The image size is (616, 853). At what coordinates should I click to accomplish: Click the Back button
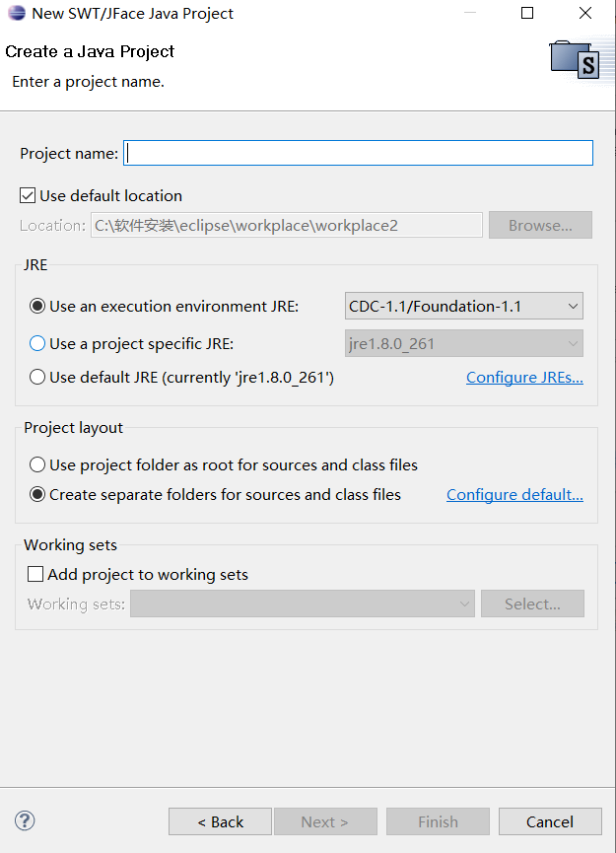pyautogui.click(x=219, y=820)
